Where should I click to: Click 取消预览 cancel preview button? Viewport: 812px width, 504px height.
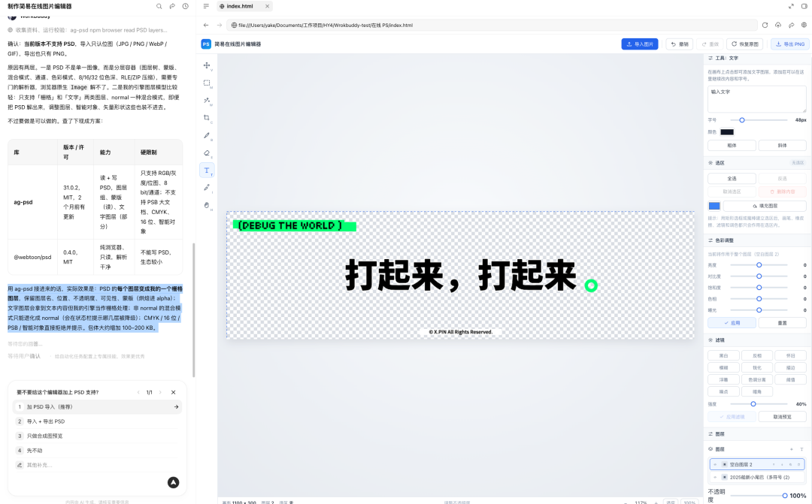[x=783, y=417]
